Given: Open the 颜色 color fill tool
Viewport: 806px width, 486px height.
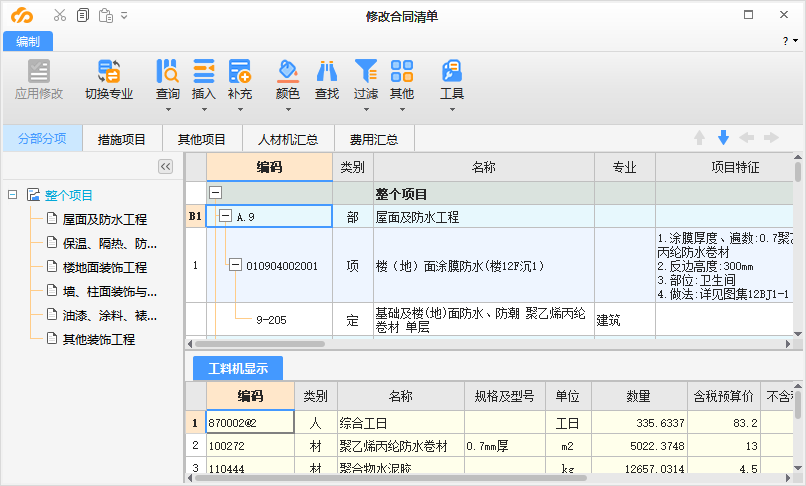Looking at the screenshot, I should coord(287,72).
